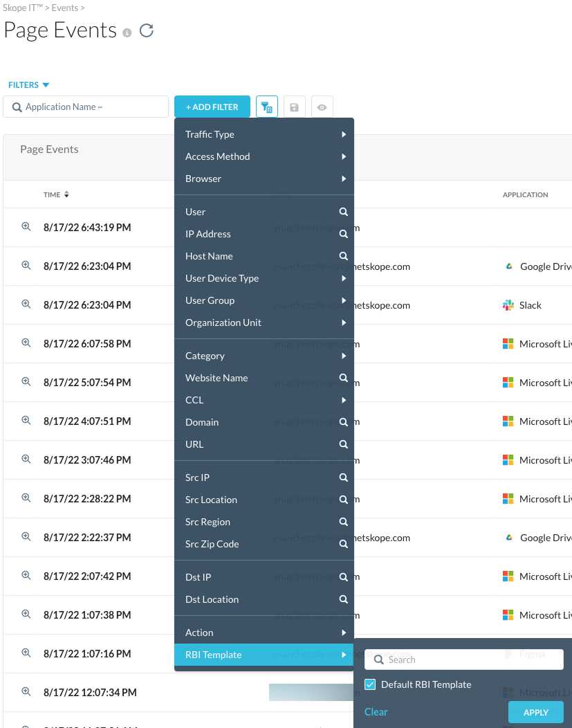Click search icon for IP Address filter

coord(343,234)
